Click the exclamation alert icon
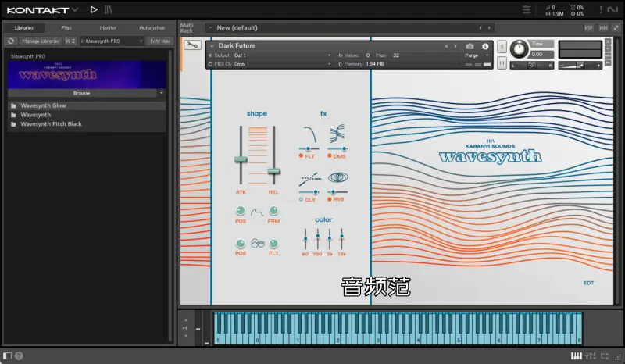Image resolution: width=625 pixels, height=364 pixels. point(601,9)
